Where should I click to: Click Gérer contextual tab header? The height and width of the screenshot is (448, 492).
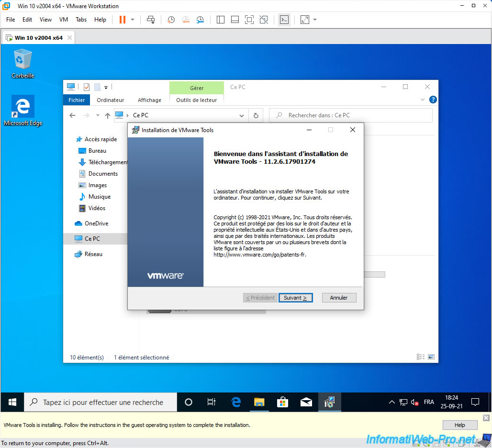(197, 88)
